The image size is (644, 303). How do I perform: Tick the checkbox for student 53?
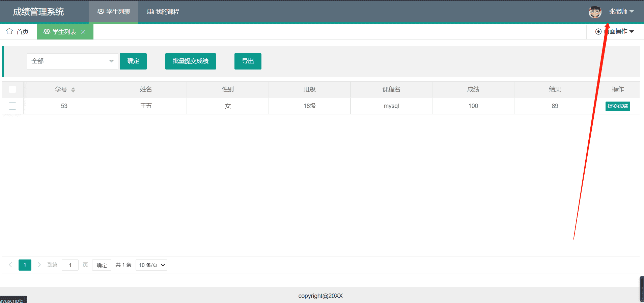tap(12, 106)
